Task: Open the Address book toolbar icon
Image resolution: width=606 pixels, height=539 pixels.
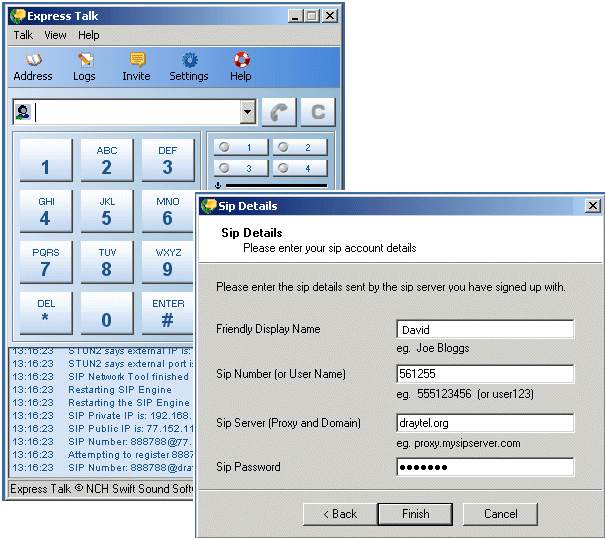Action: (33, 67)
